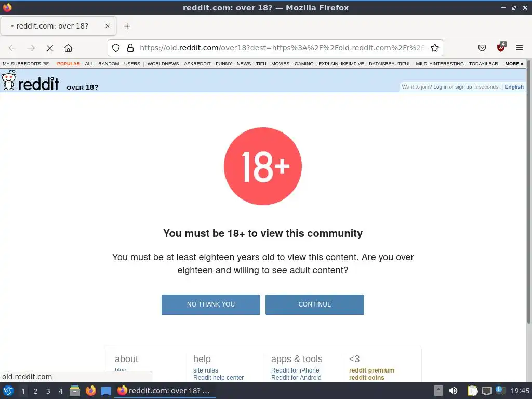Open the Funny subreddit link
Viewport: 532px width, 399px height.
coord(223,64)
